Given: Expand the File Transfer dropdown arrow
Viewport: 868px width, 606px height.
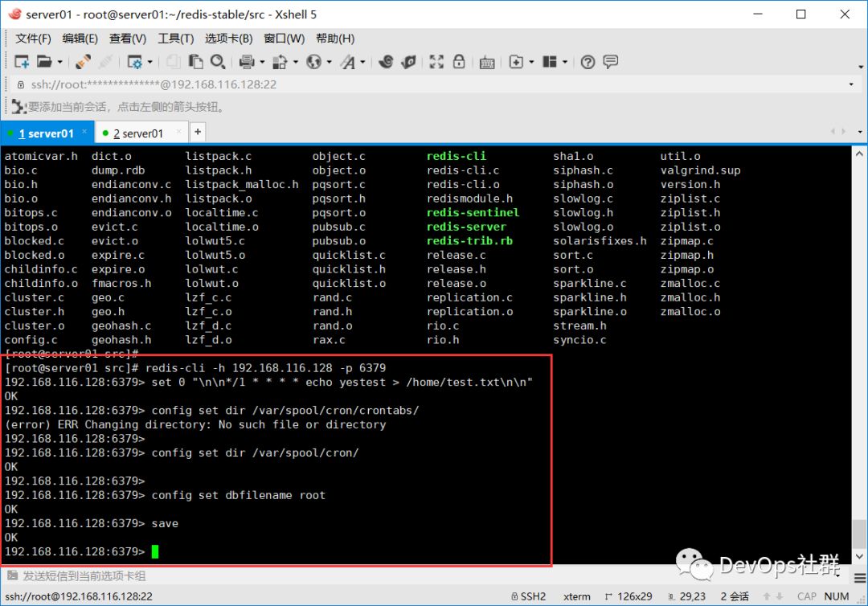Looking at the screenshot, I should click(x=296, y=62).
